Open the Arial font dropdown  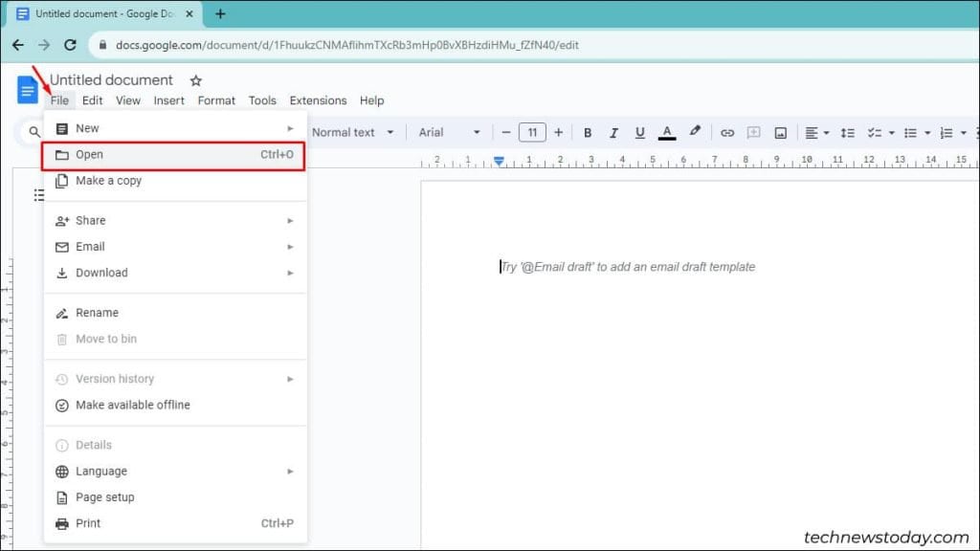tap(449, 132)
